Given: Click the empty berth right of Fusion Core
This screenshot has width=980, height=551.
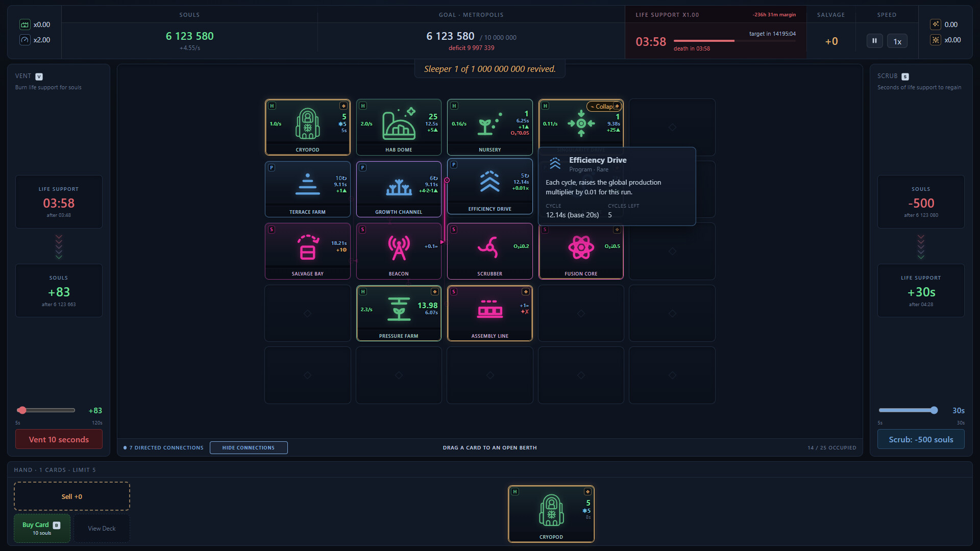Looking at the screenshot, I should pos(672,251).
